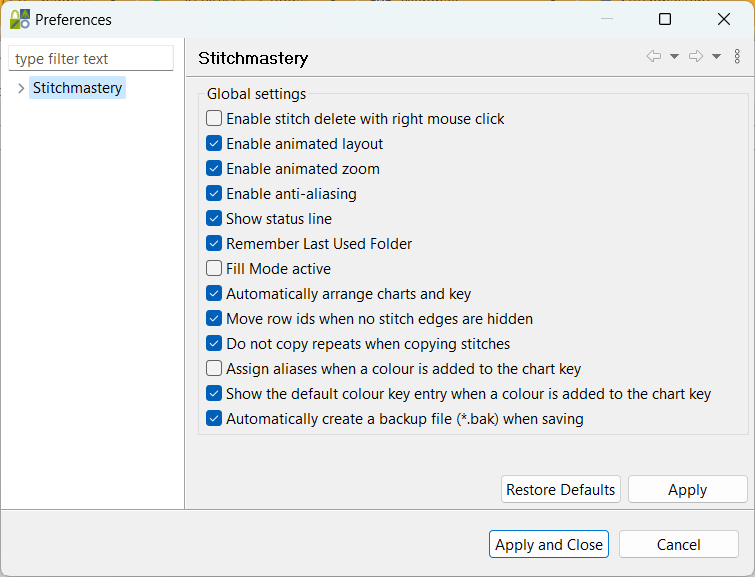Click Apply and Close
The height and width of the screenshot is (577, 755).
(x=548, y=544)
